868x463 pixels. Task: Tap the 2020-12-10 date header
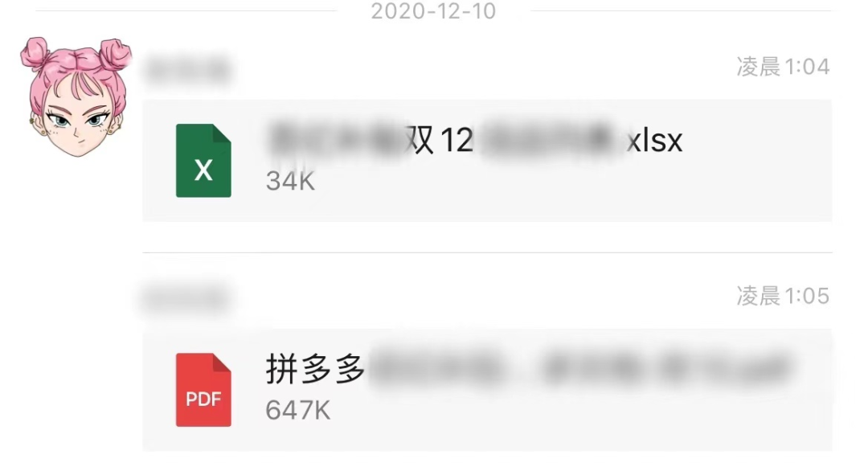(433, 11)
